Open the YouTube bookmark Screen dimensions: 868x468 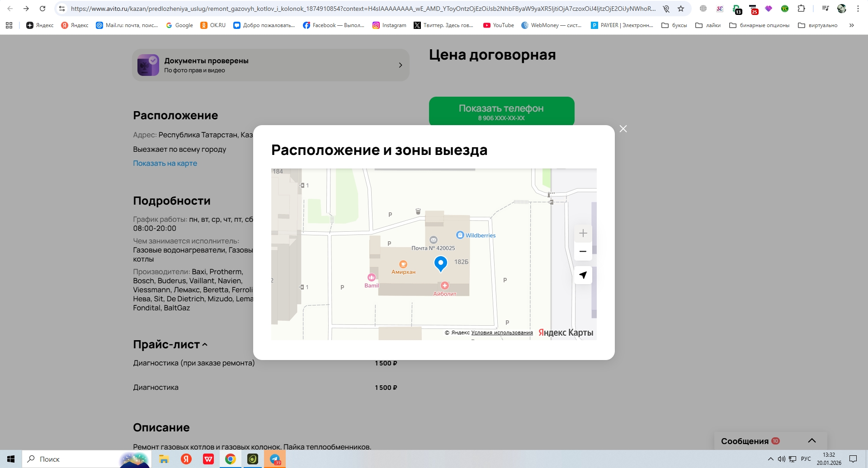pos(499,25)
